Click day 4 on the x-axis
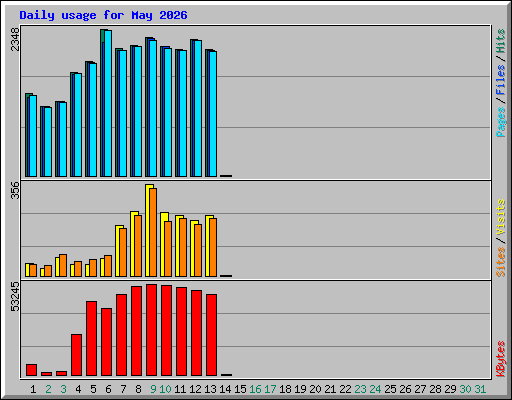Screen dimensions: 512x400 coord(78,389)
